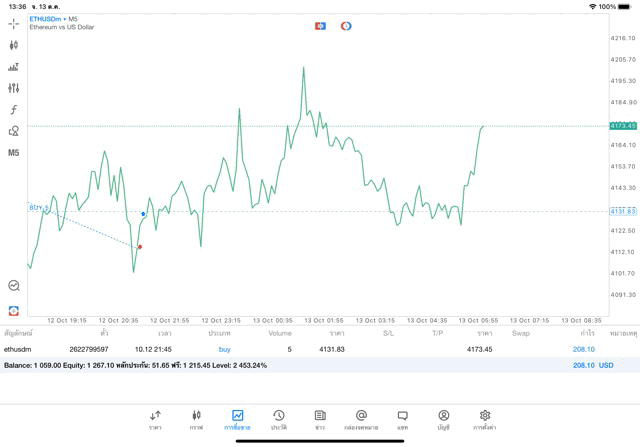Viewport: 640px width, 447px height.
Task: Switch to the ประวัติ (history) tab
Action: pos(279,419)
